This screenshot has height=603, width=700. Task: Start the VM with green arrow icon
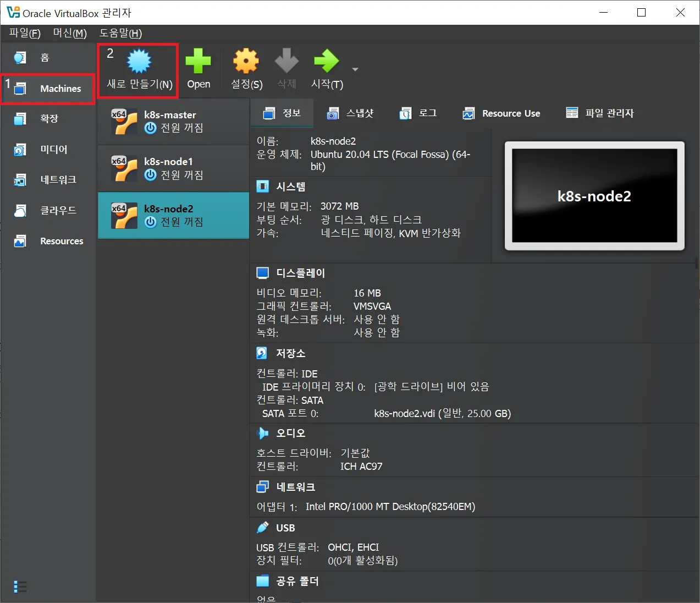point(326,61)
